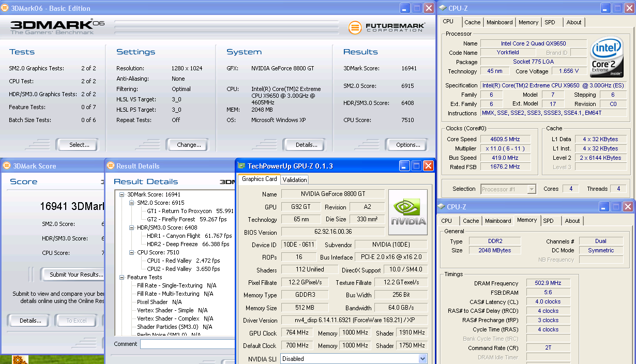Open the Processor selection dropdown in CPU-Z
The image size is (636, 364).
point(532,189)
